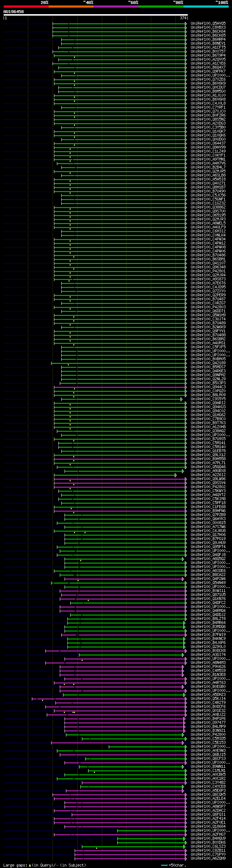Select label UniRef100_C3UJT4
The image size is (232, 868).
[x=208, y=319]
